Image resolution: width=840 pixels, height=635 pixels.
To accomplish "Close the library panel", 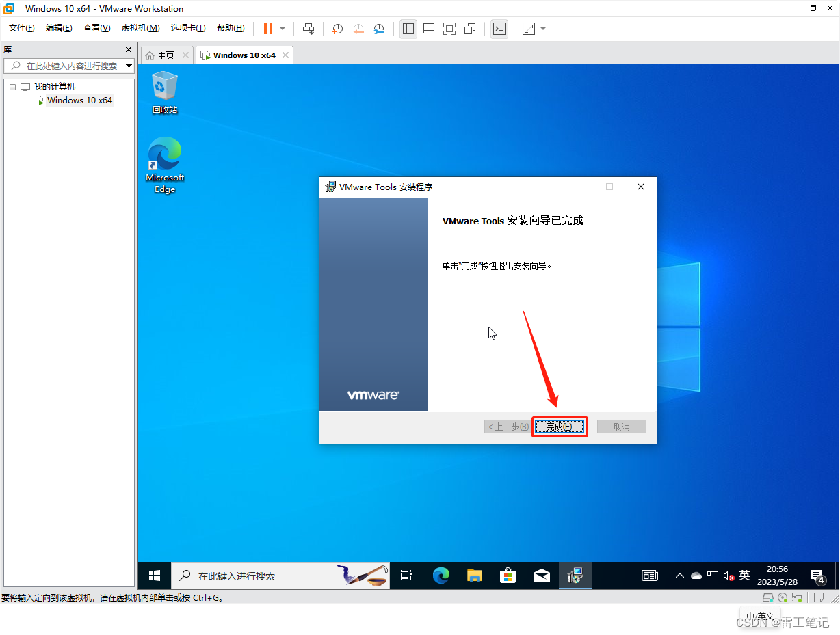I will pos(128,49).
